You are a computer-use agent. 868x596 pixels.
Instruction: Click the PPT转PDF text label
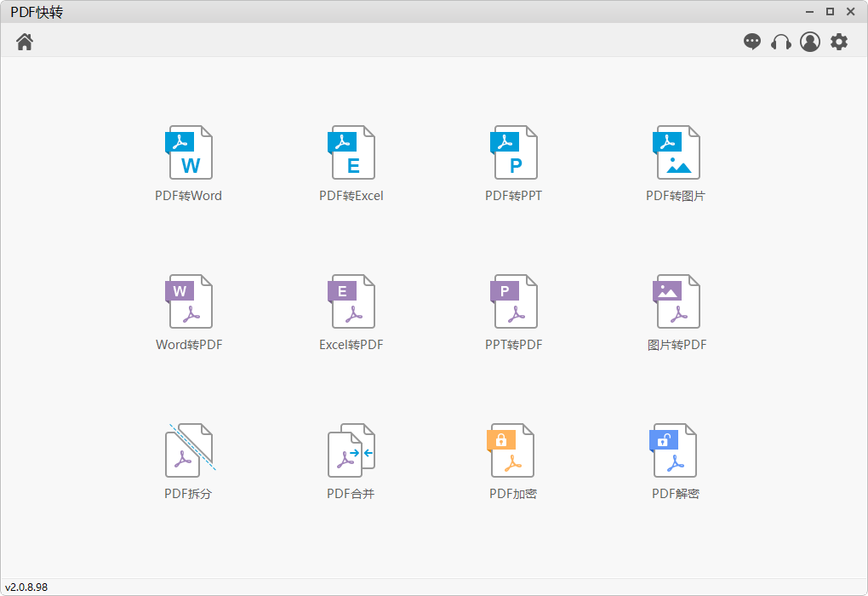point(514,345)
